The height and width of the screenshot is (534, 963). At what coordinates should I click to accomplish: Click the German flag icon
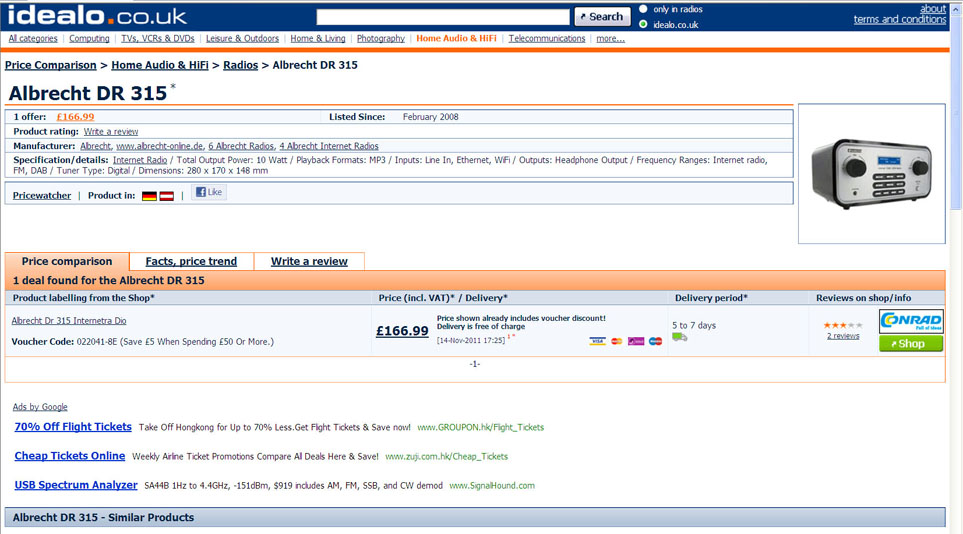tap(149, 196)
